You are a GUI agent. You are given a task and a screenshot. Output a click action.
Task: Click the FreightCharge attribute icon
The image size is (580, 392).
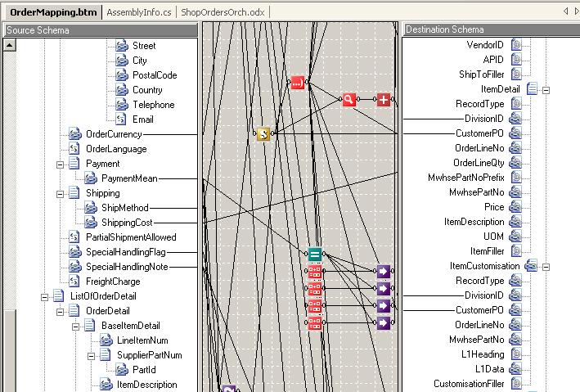point(74,282)
